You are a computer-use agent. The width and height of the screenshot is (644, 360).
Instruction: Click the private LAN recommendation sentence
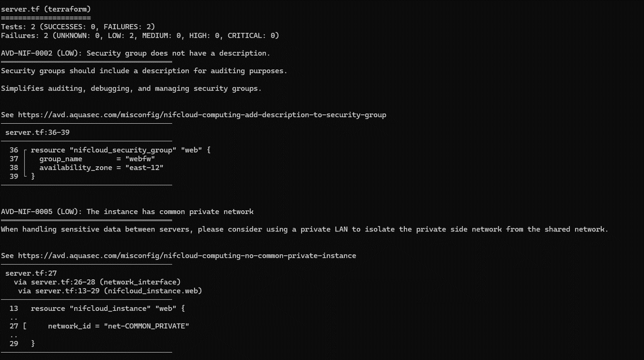(304, 229)
